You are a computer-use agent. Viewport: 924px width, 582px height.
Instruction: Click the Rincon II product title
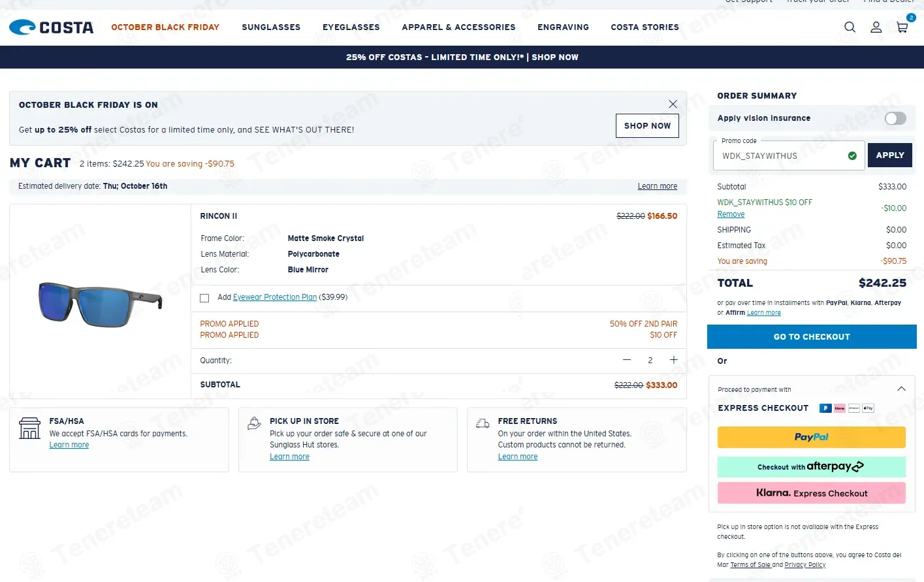[219, 216]
